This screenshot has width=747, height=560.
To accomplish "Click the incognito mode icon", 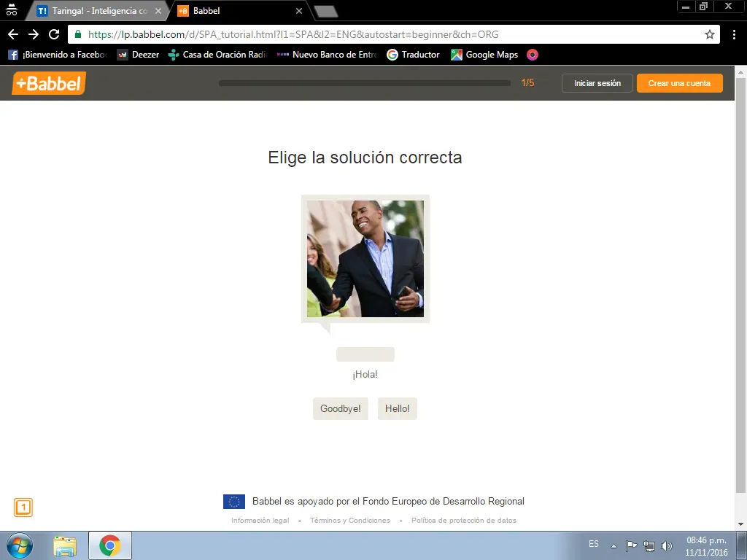I will pos(12,9).
